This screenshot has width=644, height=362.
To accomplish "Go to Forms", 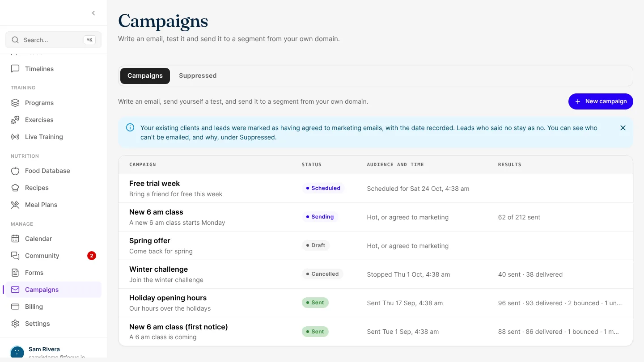I will (x=54, y=273).
